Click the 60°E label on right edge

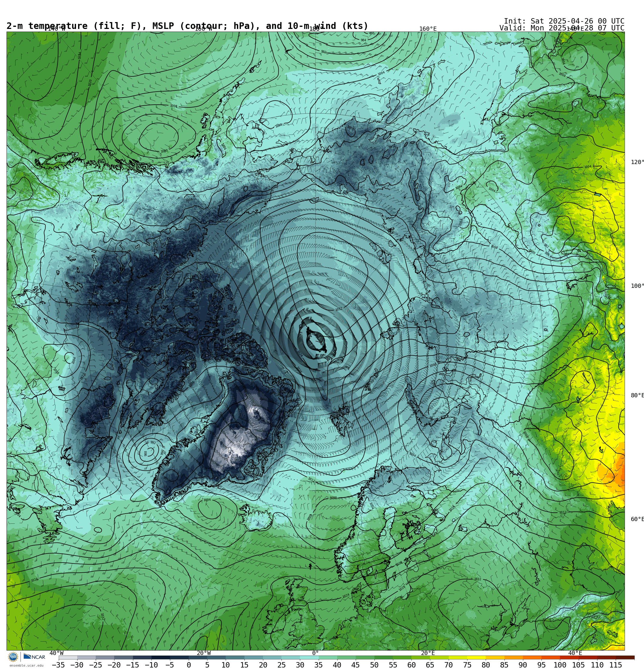pyautogui.click(x=637, y=519)
